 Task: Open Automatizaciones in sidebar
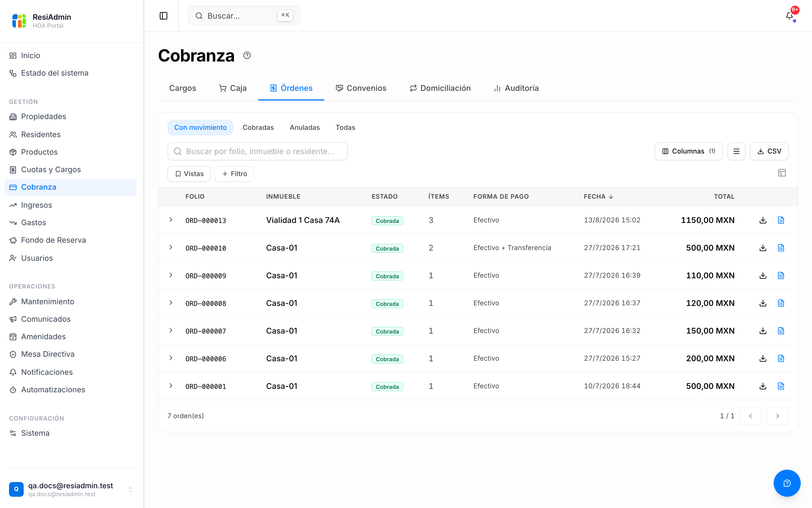(70, 390)
